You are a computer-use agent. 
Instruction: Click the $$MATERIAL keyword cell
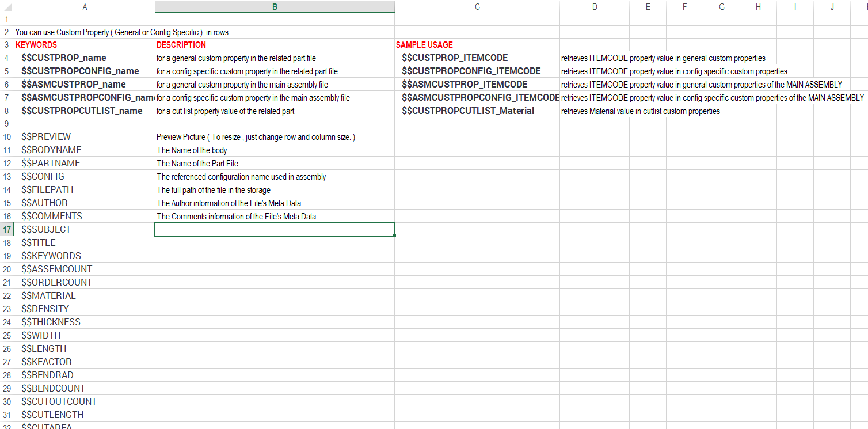[85, 295]
